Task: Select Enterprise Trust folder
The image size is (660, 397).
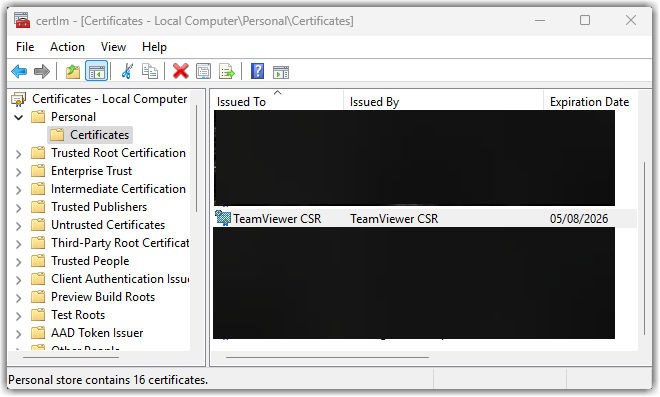Action: click(x=91, y=171)
